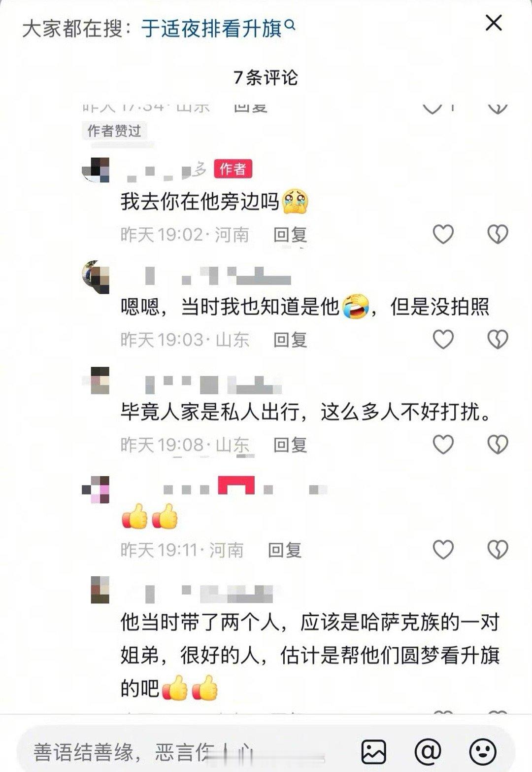Open the image picker in comment bar
This screenshot has width=532, height=772.
pyautogui.click(x=373, y=752)
